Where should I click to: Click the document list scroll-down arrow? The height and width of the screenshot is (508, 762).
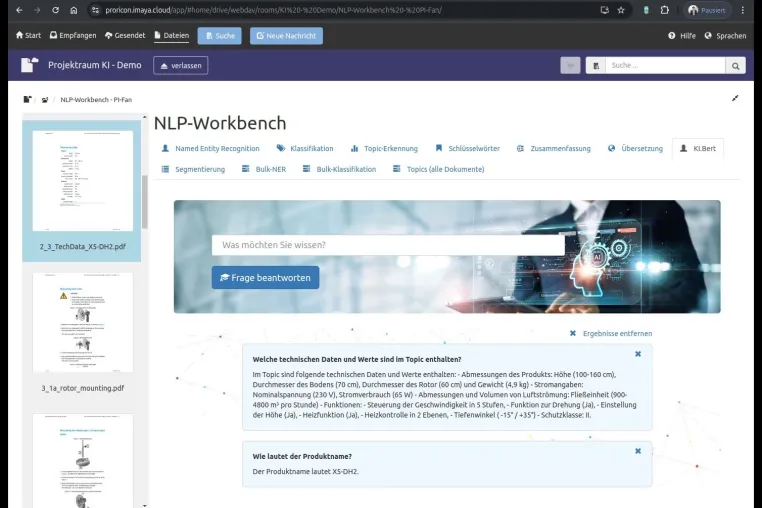[x=145, y=505]
